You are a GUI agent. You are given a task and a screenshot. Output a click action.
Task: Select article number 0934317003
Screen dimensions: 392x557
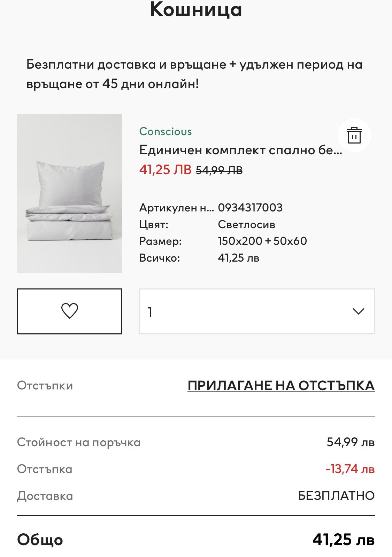tap(250, 208)
